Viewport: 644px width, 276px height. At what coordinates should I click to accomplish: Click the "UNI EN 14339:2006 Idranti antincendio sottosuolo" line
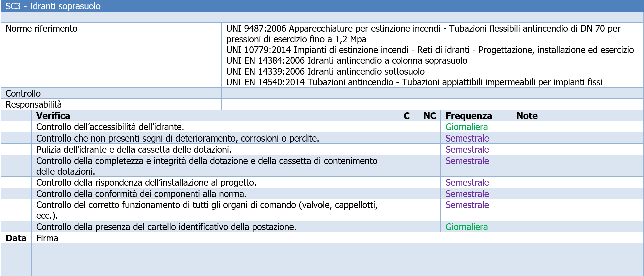(x=325, y=71)
